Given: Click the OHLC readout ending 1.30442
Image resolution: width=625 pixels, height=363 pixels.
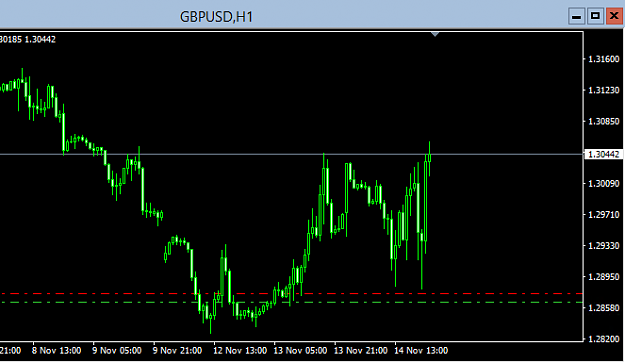Looking at the screenshot, I should pos(28,39).
